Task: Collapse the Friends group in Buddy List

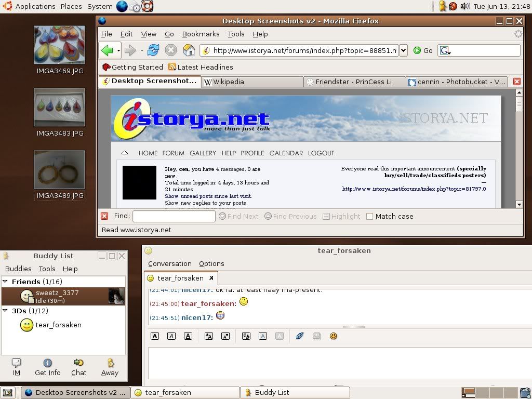Action: (x=6, y=282)
